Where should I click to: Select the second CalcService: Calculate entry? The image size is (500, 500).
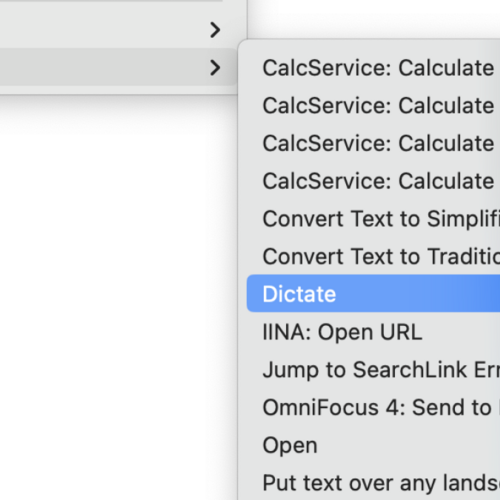[373, 105]
